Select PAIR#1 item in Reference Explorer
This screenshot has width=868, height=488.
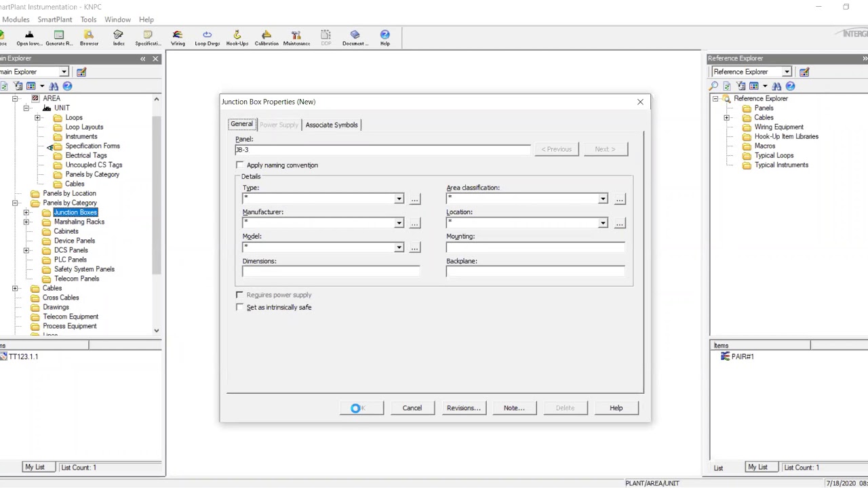(x=742, y=357)
